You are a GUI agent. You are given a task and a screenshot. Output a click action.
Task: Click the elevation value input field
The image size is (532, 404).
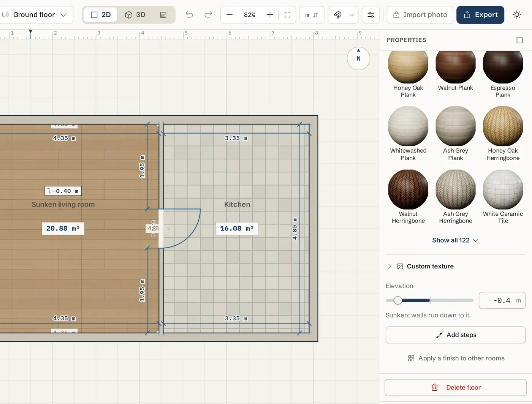coord(502,300)
